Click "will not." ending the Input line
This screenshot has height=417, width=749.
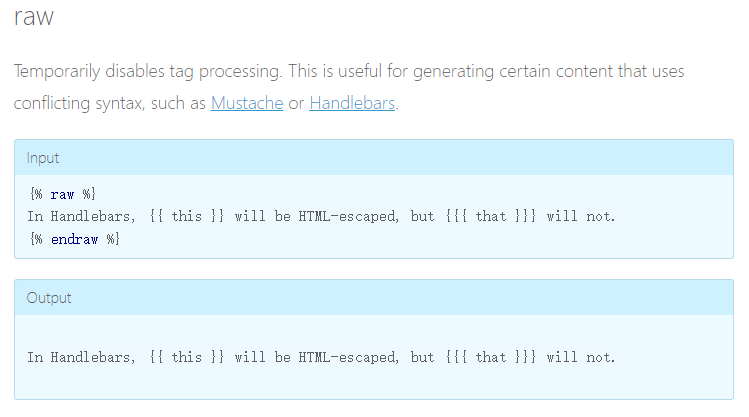click(x=581, y=216)
